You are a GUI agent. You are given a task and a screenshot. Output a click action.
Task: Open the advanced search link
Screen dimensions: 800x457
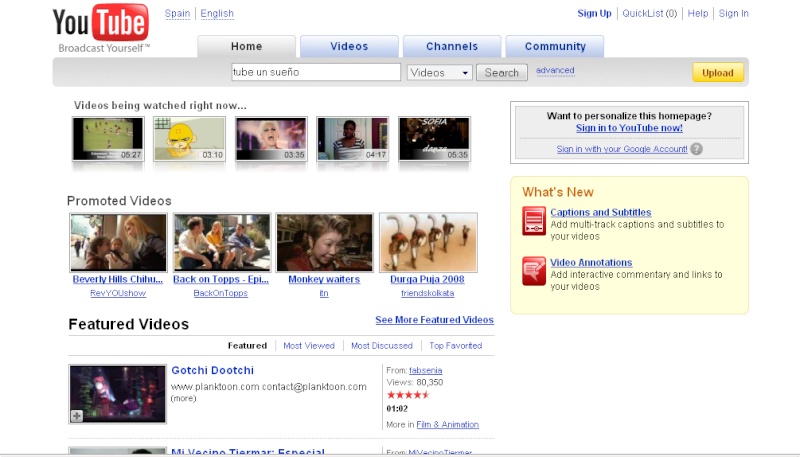pos(555,70)
